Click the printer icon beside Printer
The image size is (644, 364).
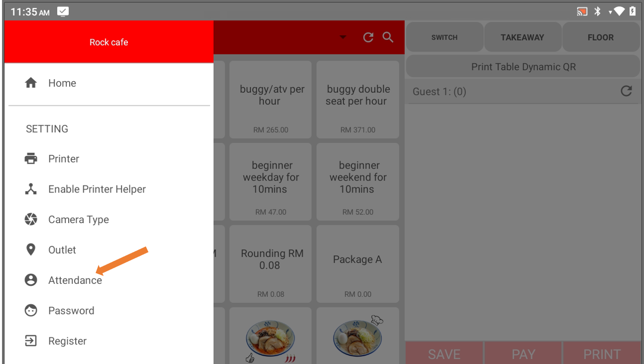[x=31, y=159]
